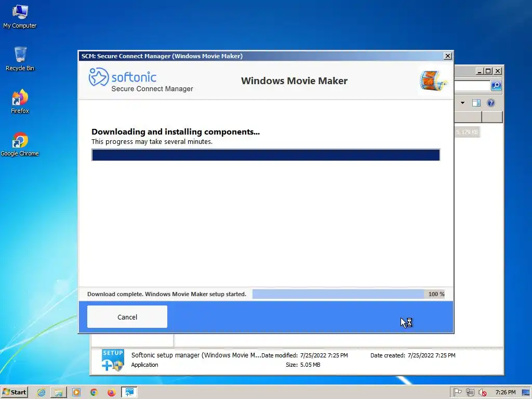Click the Softonic setup icon in details pane
This screenshot has width=532, height=399.
113,360
